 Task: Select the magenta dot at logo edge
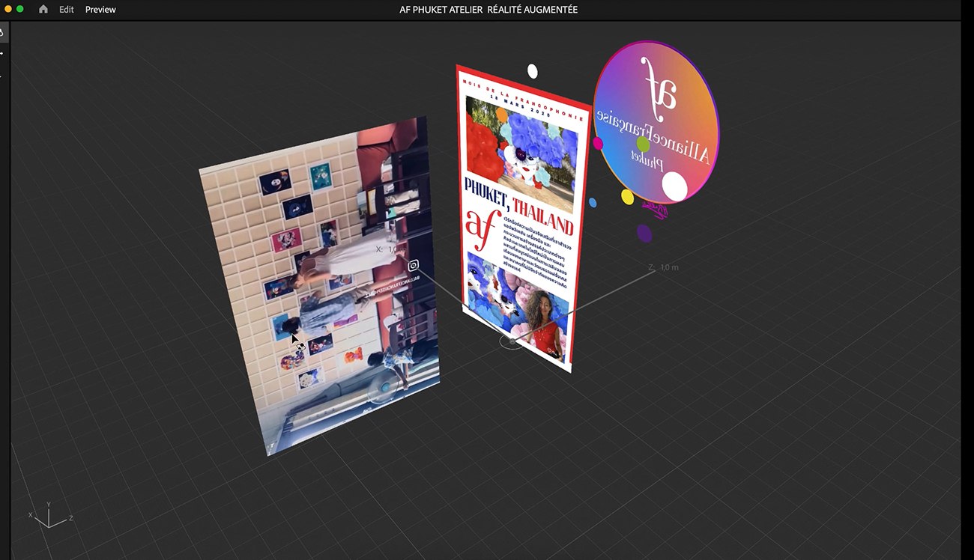598,143
